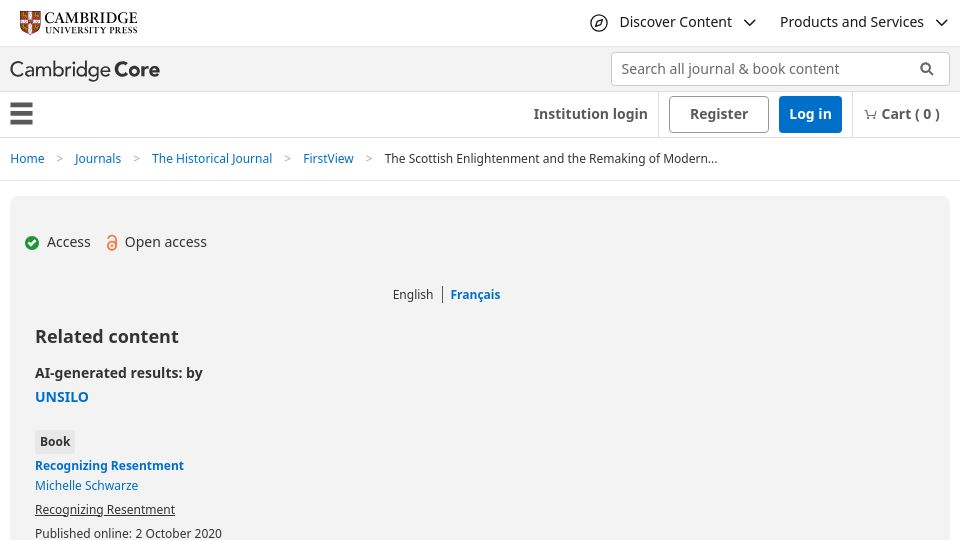This screenshot has height=540, width=960.
Task: Click the Cambridge University Press logo
Action: pyautogui.click(x=78, y=23)
